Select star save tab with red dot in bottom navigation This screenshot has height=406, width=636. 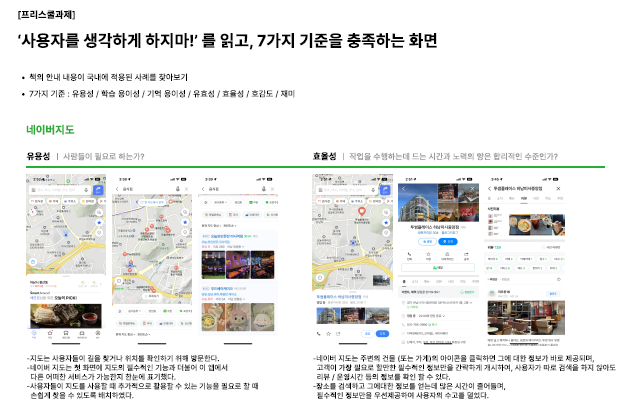pos(50,334)
